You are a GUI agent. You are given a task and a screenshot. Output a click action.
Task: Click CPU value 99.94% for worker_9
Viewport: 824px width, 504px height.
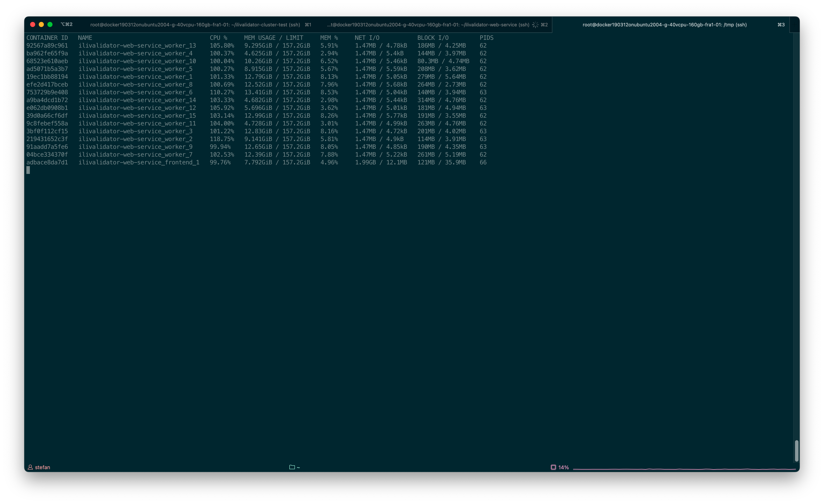point(220,147)
